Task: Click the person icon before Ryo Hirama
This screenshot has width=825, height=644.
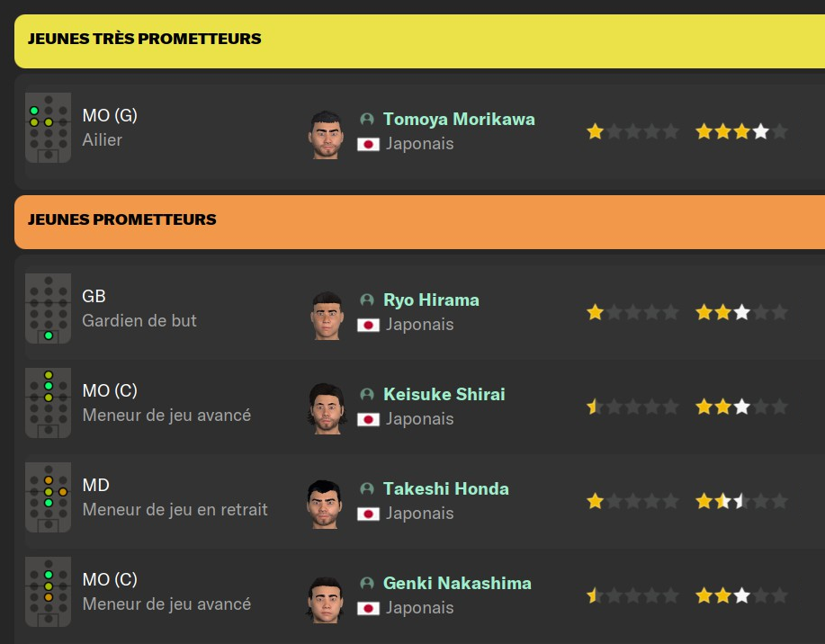Action: (367, 300)
